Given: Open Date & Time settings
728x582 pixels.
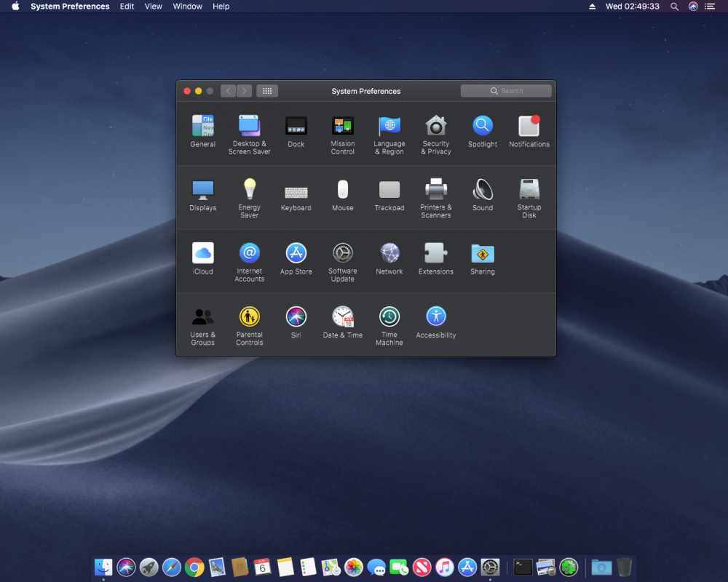Looking at the screenshot, I should pyautogui.click(x=343, y=322).
